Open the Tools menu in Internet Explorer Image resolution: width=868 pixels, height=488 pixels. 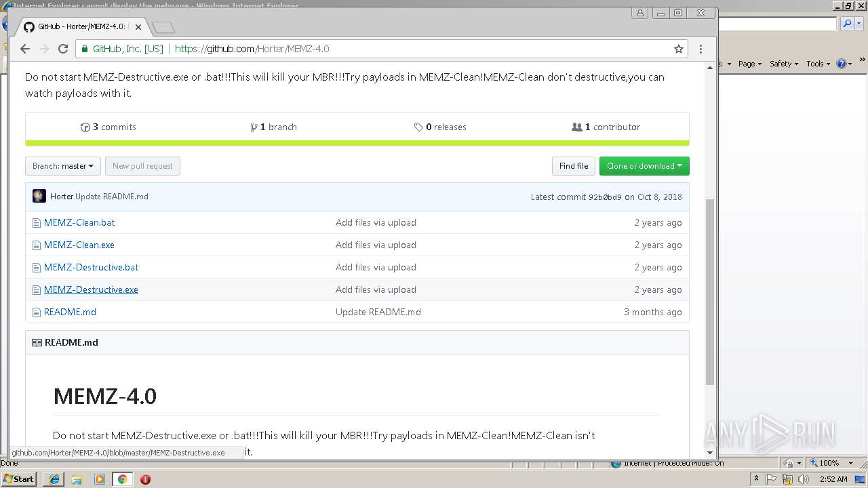click(818, 64)
